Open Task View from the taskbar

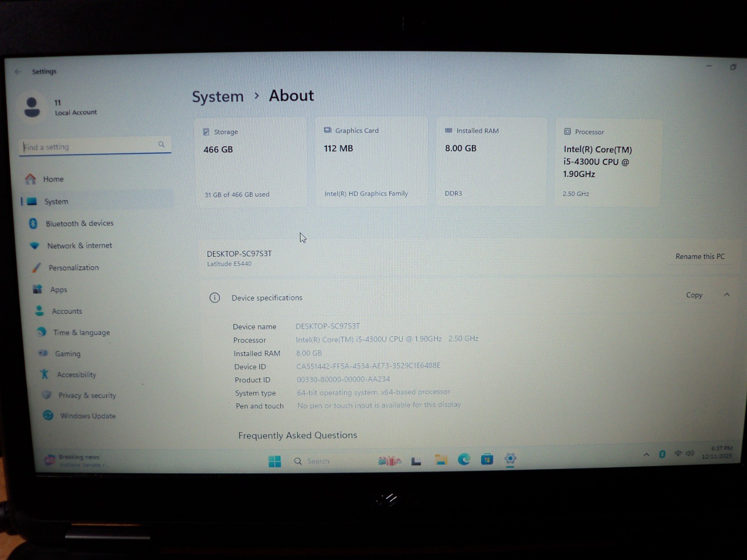(416, 462)
